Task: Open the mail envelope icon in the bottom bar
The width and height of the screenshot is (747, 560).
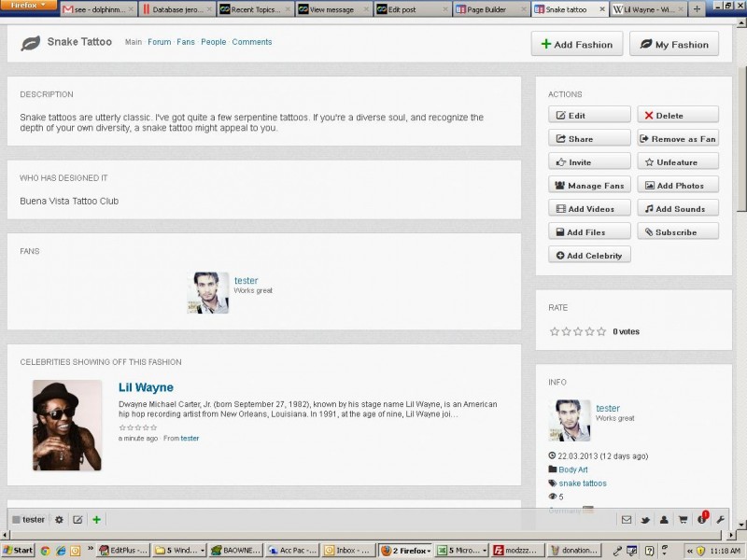Action: [627, 520]
